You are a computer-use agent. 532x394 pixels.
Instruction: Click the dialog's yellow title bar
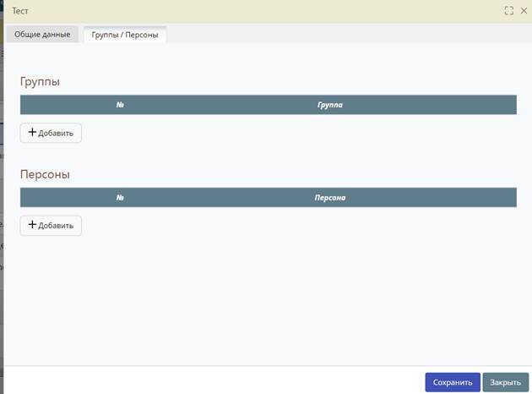point(253,11)
